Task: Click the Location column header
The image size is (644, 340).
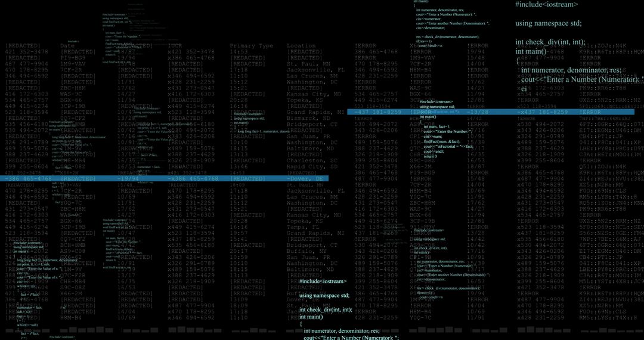Action: point(302,45)
